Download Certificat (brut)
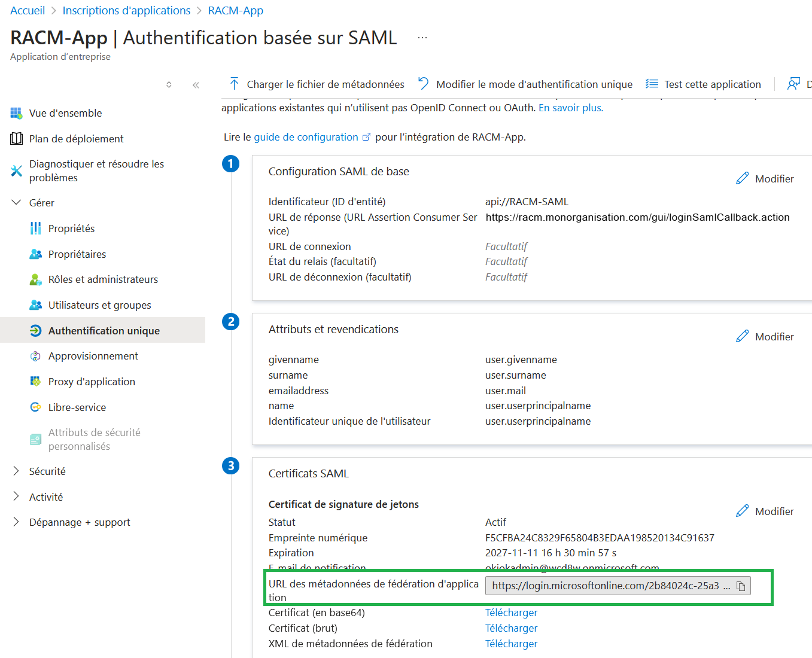 click(511, 628)
